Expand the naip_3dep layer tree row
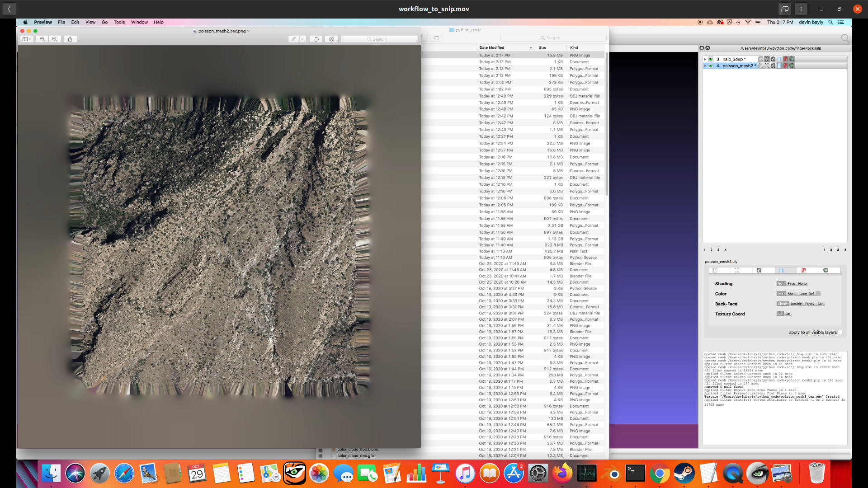This screenshot has height=488, width=868. 705,59
